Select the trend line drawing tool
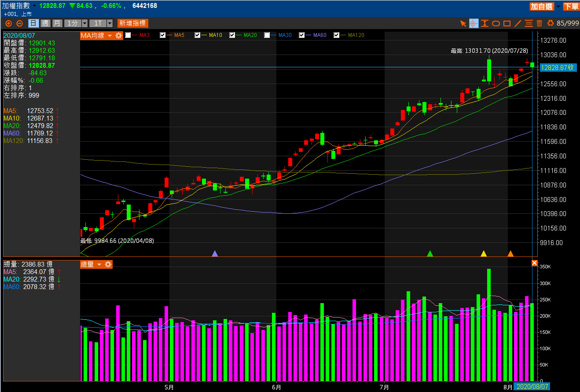Image resolution: width=580 pixels, height=392 pixels. pos(518,23)
